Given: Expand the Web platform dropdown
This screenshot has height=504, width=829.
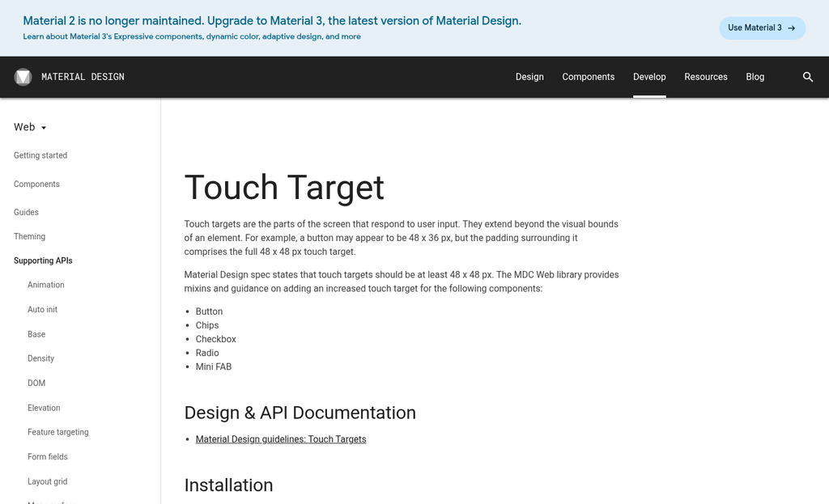Looking at the screenshot, I should tap(30, 127).
